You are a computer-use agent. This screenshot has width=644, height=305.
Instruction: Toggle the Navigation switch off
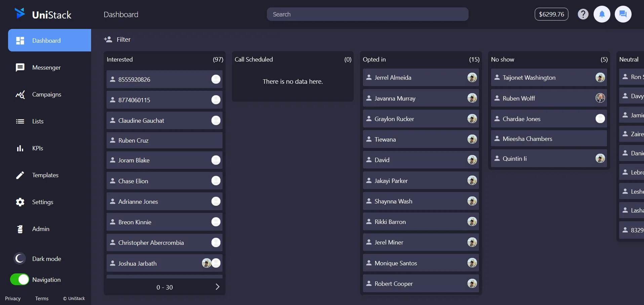[19, 279]
